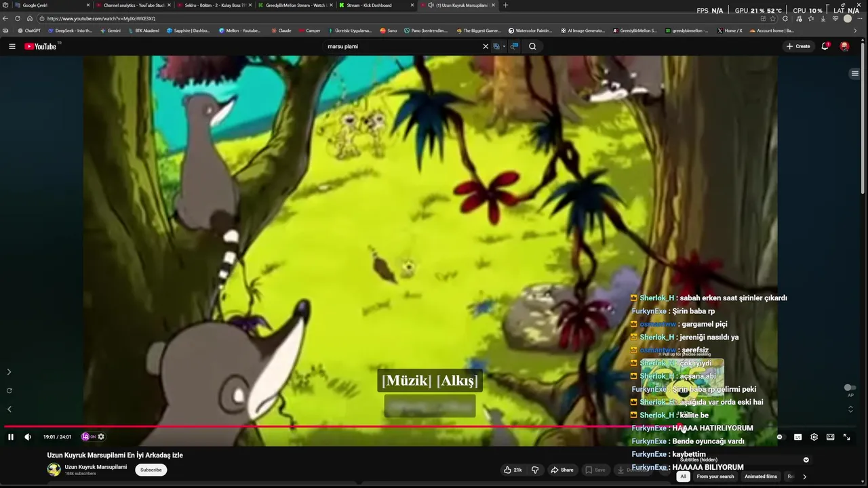Go to the YouTube home logo
Viewport: 868px width, 488px height.
(41, 46)
